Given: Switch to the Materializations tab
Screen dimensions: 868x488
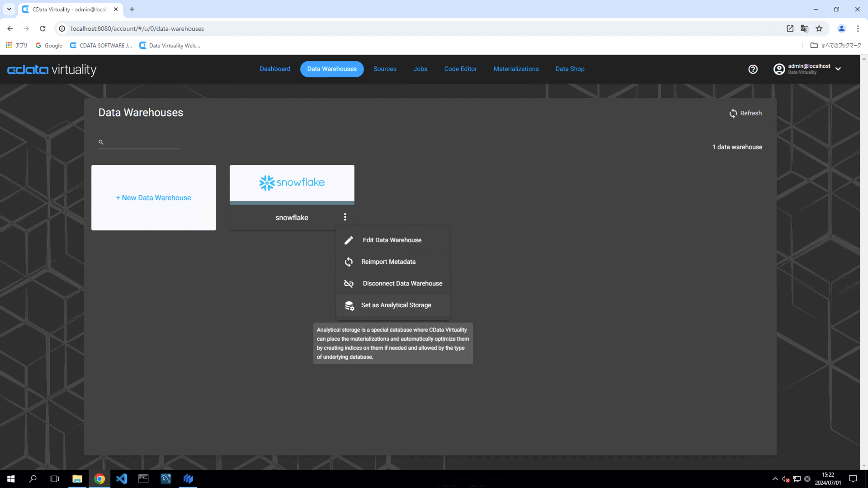Looking at the screenshot, I should click(x=516, y=69).
